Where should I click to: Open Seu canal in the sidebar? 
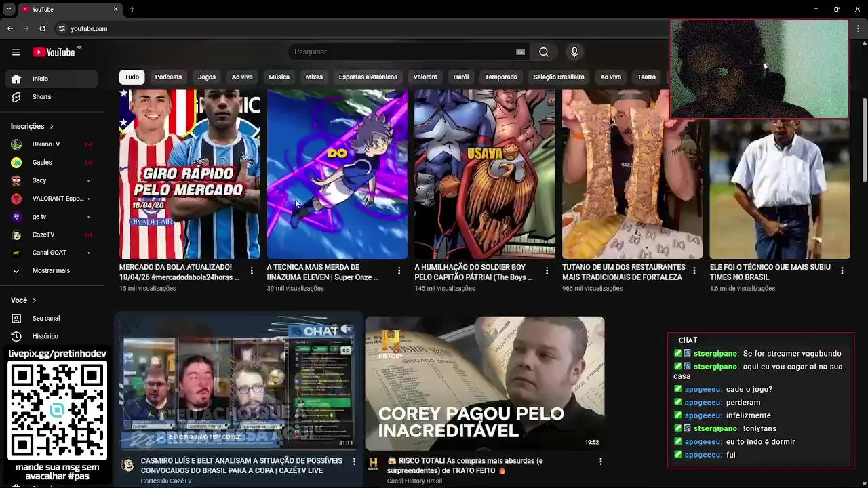[x=52, y=319]
